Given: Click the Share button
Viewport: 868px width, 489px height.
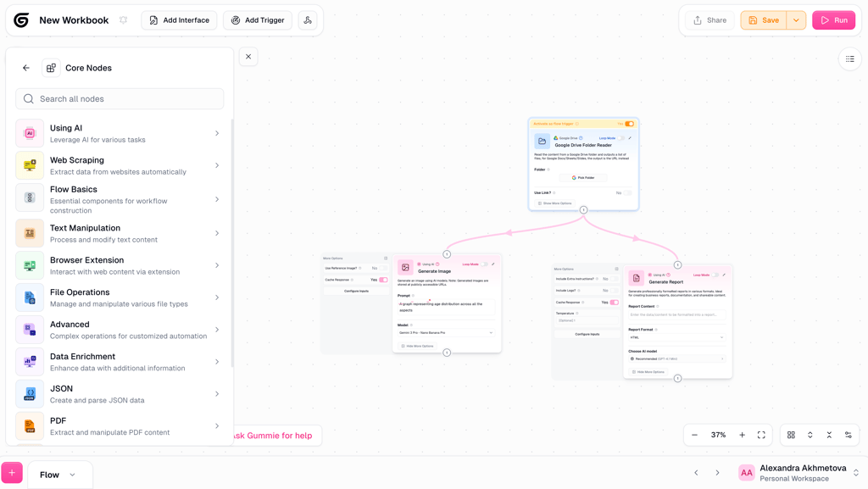Looking at the screenshot, I should pyautogui.click(x=709, y=20).
